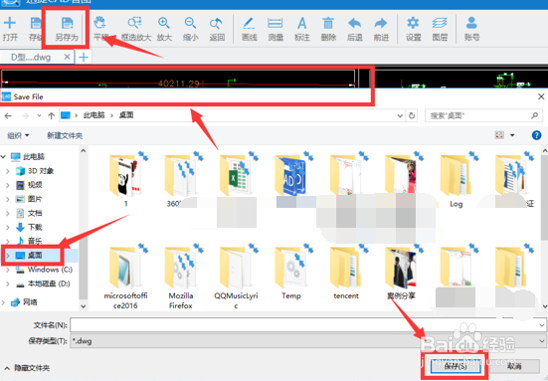
Task: Open the 保存类型 *.dwg dropdown
Action: 308,341
